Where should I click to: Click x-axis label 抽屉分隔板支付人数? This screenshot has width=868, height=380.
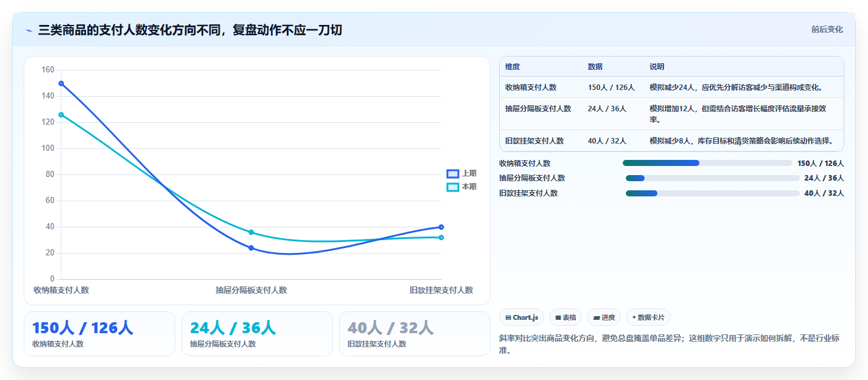pyautogui.click(x=251, y=291)
